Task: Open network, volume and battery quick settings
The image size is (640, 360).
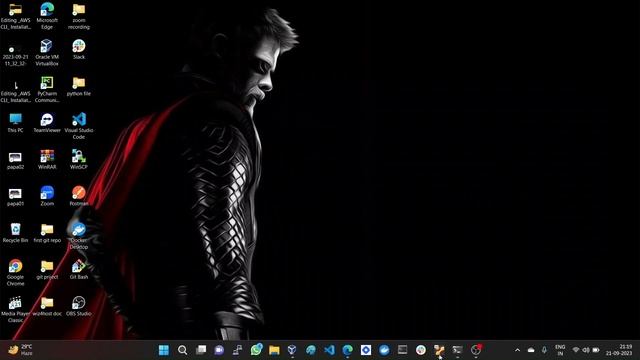Action: click(x=586, y=350)
